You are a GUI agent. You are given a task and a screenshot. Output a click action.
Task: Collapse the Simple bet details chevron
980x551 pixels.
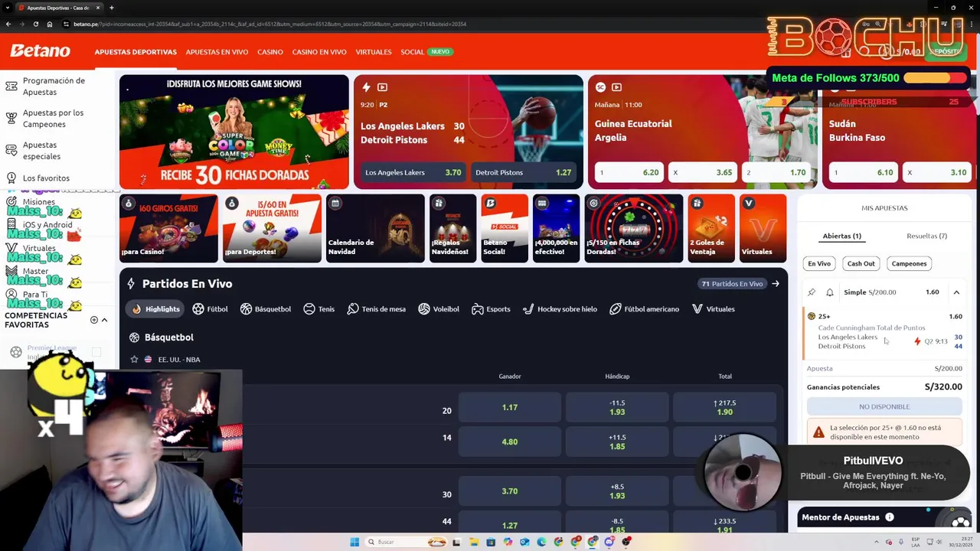coord(956,292)
